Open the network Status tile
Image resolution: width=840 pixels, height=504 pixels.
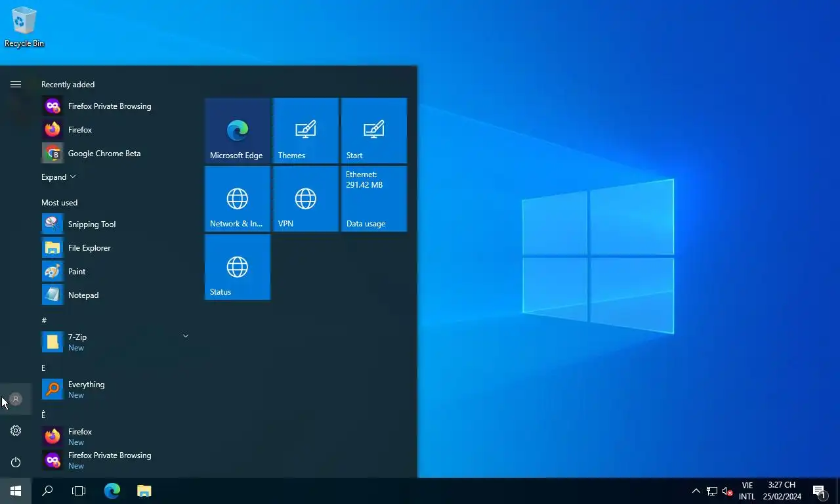[238, 267]
